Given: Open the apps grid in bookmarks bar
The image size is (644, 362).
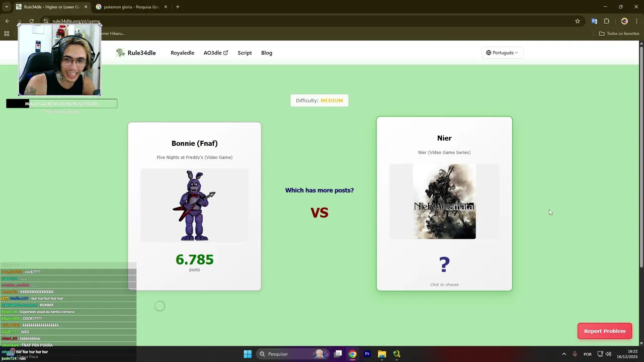Looking at the screenshot, I should (7, 34).
